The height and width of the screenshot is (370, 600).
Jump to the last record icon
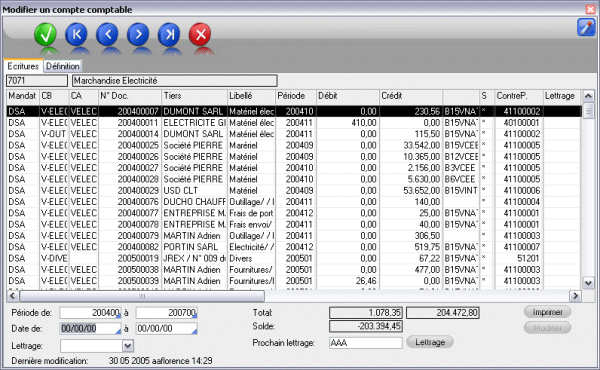[169, 35]
